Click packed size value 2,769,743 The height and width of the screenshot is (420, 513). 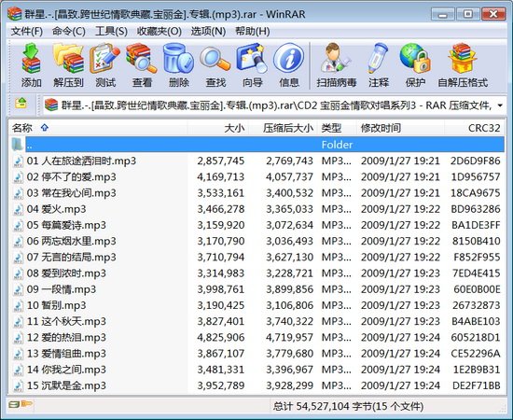coord(289,161)
